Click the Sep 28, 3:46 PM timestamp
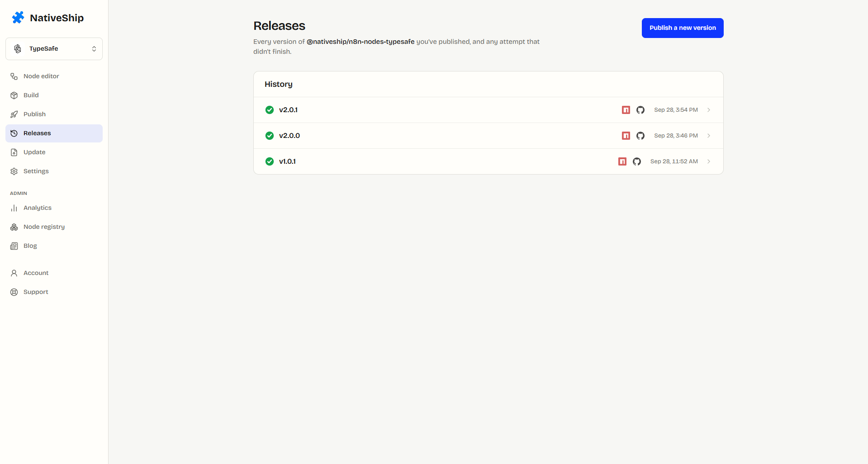The height and width of the screenshot is (464, 868). (x=676, y=136)
